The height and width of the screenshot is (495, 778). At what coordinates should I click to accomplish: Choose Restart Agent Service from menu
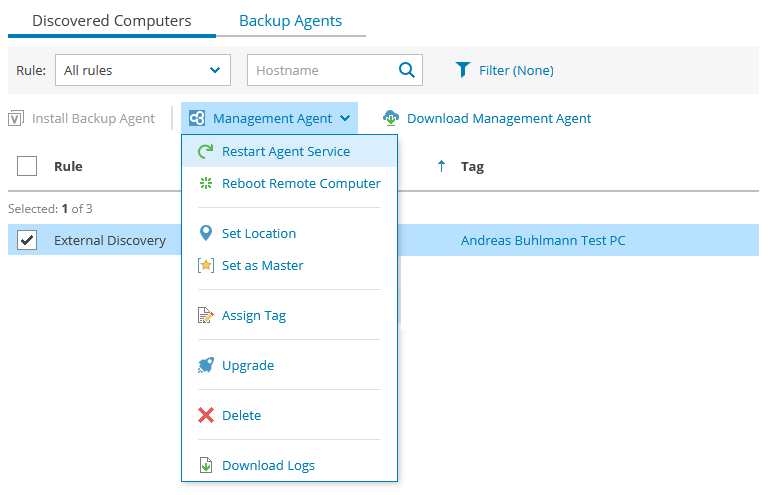tap(289, 151)
